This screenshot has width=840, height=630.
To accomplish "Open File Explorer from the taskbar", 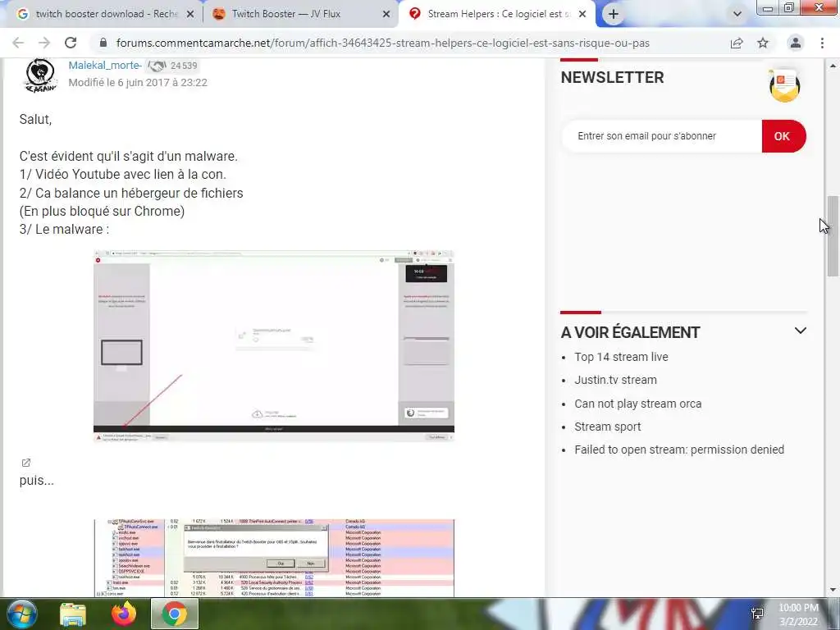I will click(x=72, y=614).
